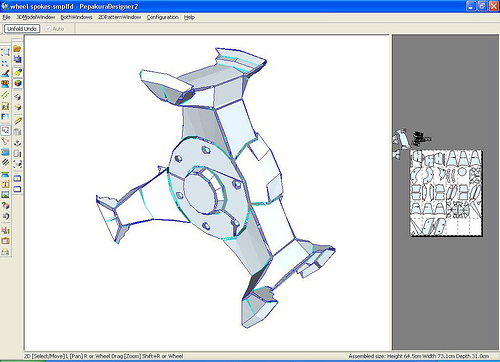
Task: Toggle the highlighter flap display icon
Action: click(x=18, y=72)
